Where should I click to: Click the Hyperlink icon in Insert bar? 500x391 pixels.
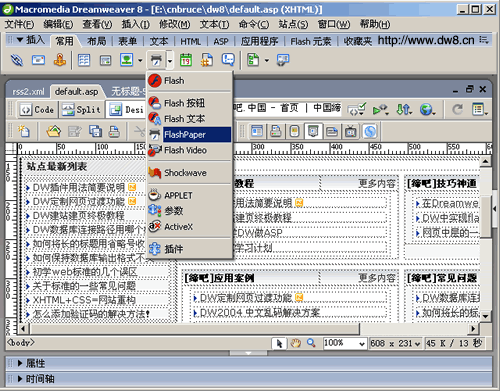[x=17, y=60]
